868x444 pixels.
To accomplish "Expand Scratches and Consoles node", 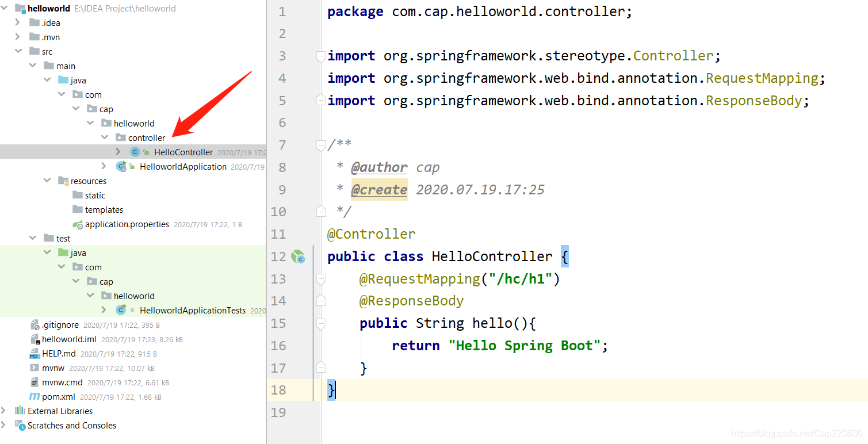I will (x=4, y=426).
